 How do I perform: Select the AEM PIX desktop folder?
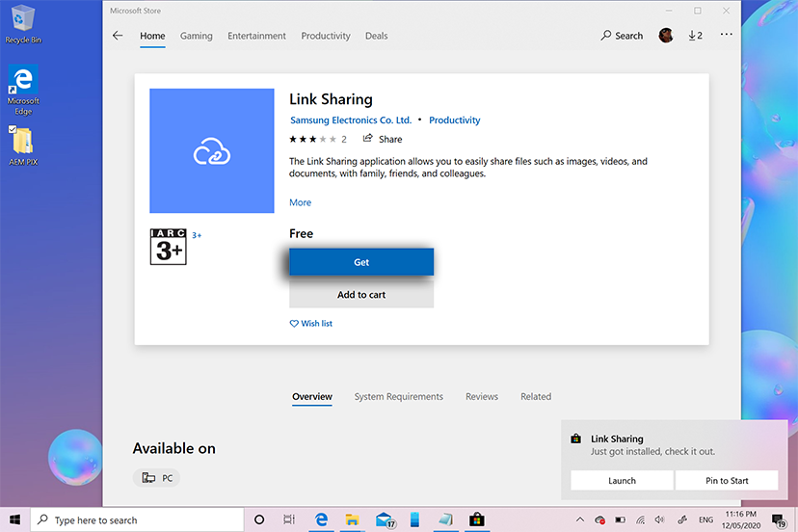23,146
